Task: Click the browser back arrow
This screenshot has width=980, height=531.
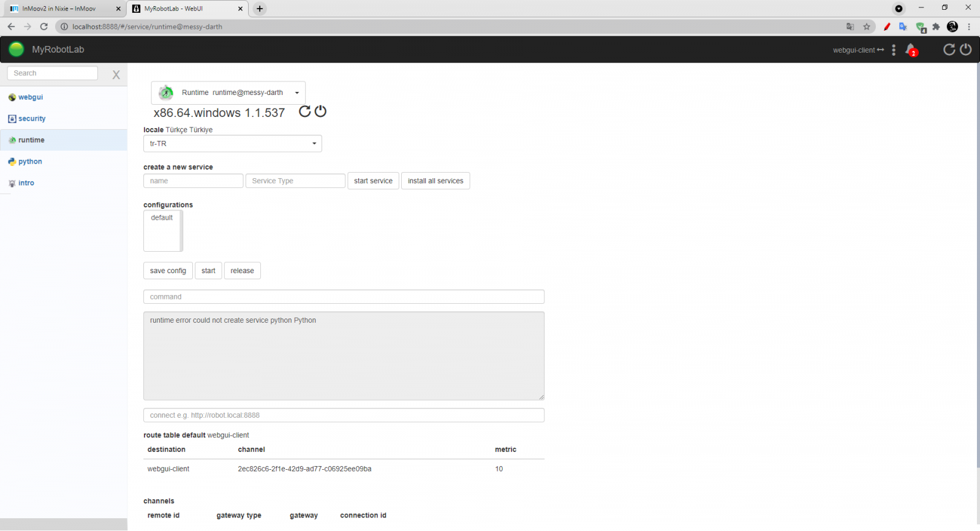Action: point(11,26)
